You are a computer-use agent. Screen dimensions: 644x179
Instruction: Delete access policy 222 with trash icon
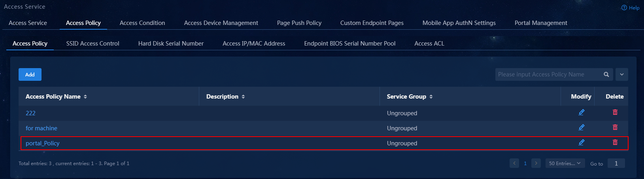pos(615,112)
